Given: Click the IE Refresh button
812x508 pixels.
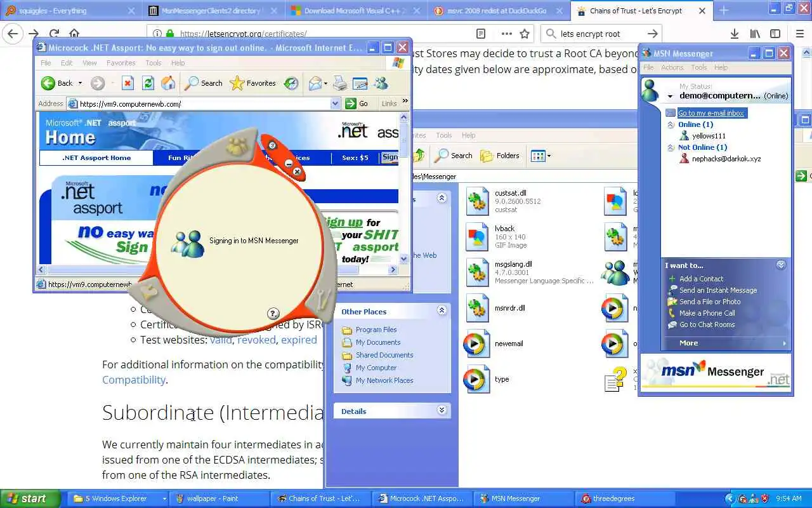Looking at the screenshot, I should 148,83.
